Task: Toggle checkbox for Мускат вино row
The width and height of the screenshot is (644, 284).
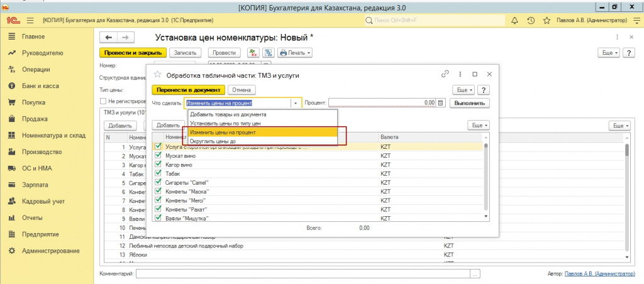Action: tap(158, 156)
